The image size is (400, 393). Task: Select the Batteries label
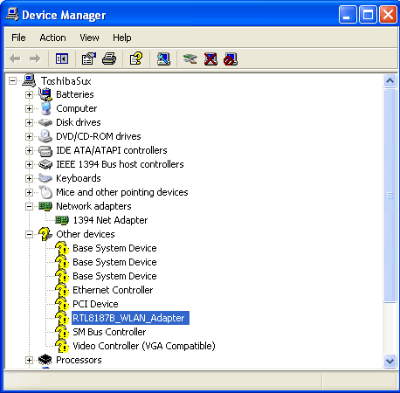[x=75, y=95]
